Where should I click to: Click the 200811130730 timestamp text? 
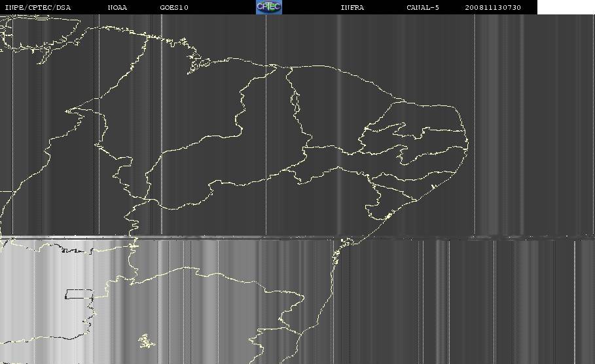pyautogui.click(x=493, y=7)
